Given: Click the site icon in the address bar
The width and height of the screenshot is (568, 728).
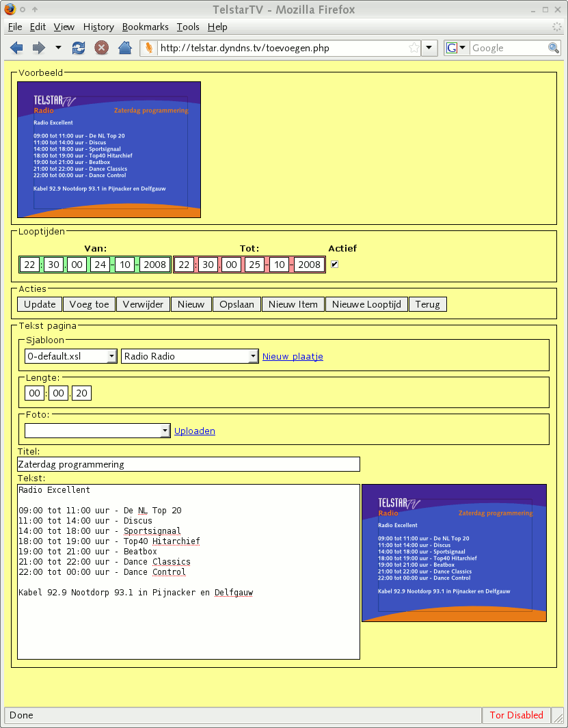Looking at the screenshot, I should [x=148, y=48].
